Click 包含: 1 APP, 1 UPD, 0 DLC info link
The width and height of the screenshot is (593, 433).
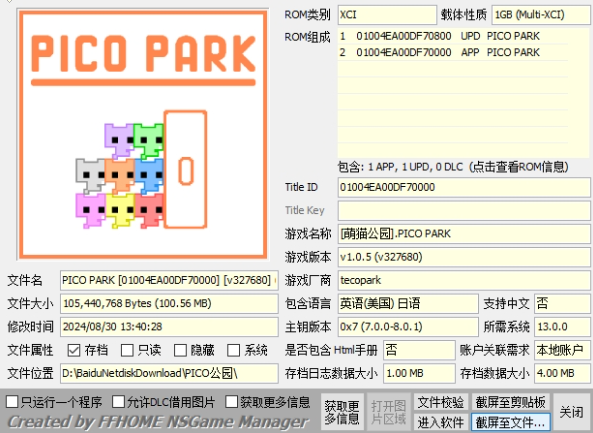[x=453, y=167]
